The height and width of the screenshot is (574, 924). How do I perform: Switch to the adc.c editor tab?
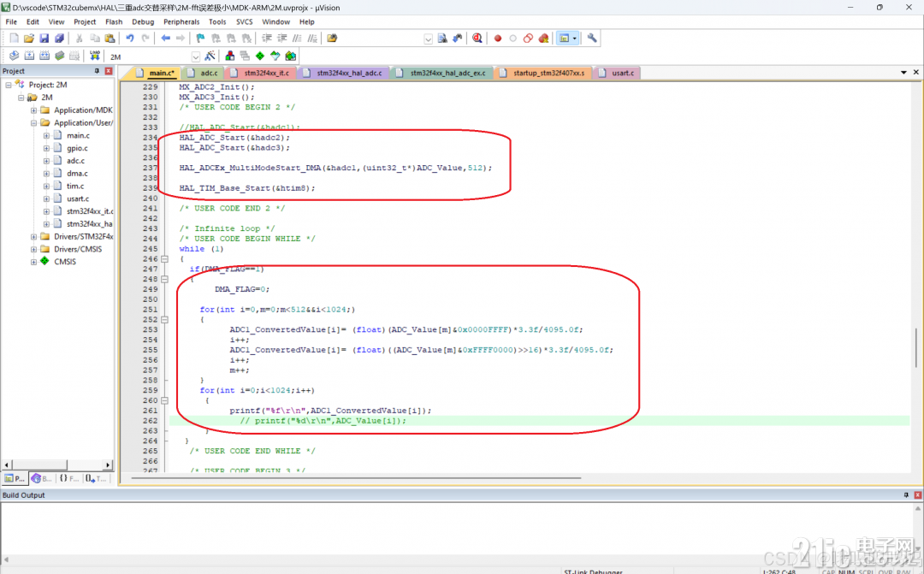204,73
